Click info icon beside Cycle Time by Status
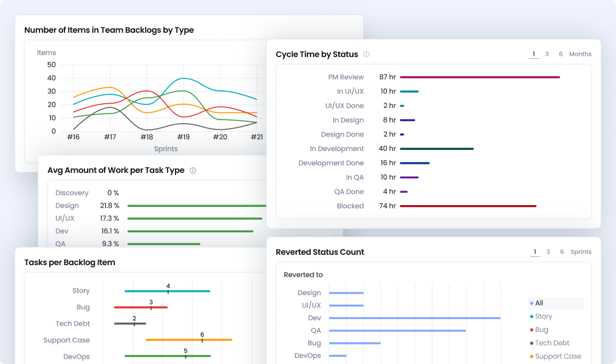 coord(366,55)
